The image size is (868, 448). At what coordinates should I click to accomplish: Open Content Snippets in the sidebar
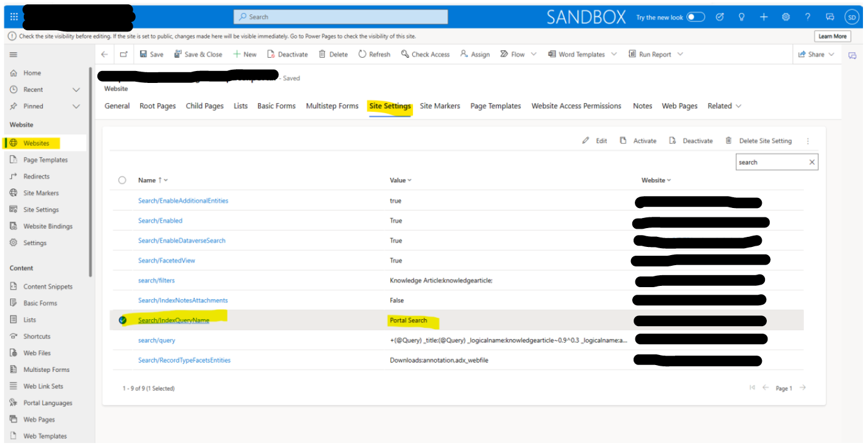pyautogui.click(x=48, y=287)
